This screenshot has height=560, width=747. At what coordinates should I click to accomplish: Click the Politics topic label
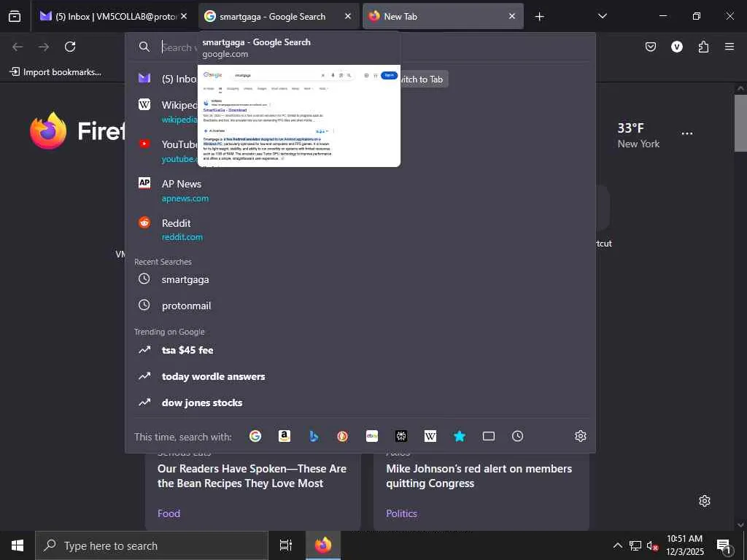coord(402,513)
